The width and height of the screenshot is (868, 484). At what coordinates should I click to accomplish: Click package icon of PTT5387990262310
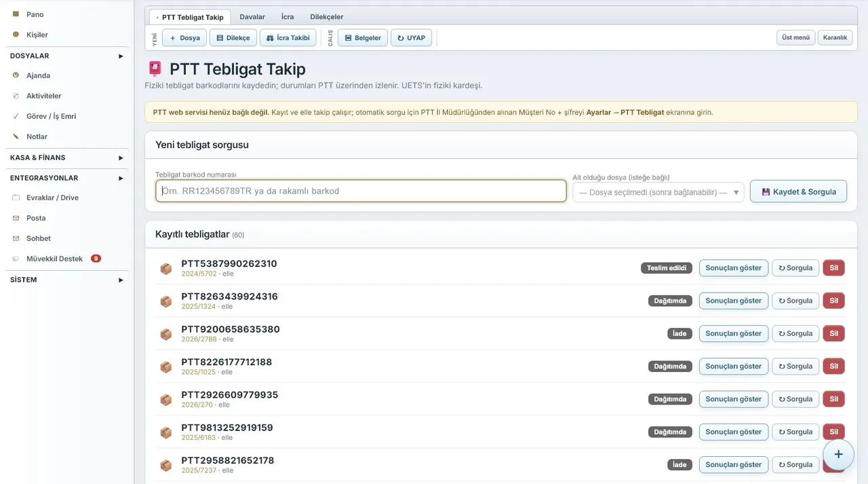(166, 268)
